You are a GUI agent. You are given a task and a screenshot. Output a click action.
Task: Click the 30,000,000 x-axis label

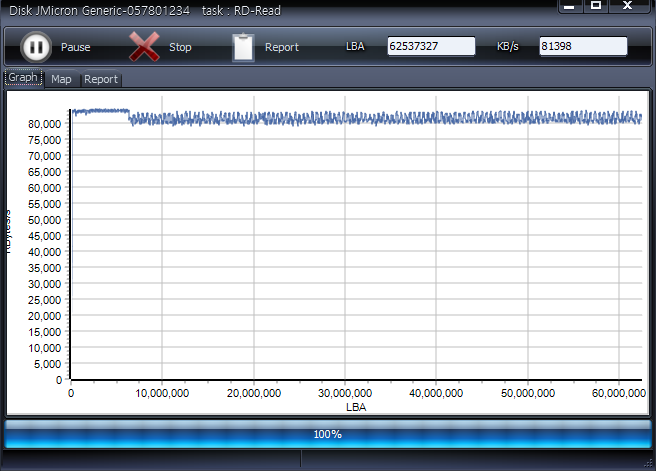[345, 393]
